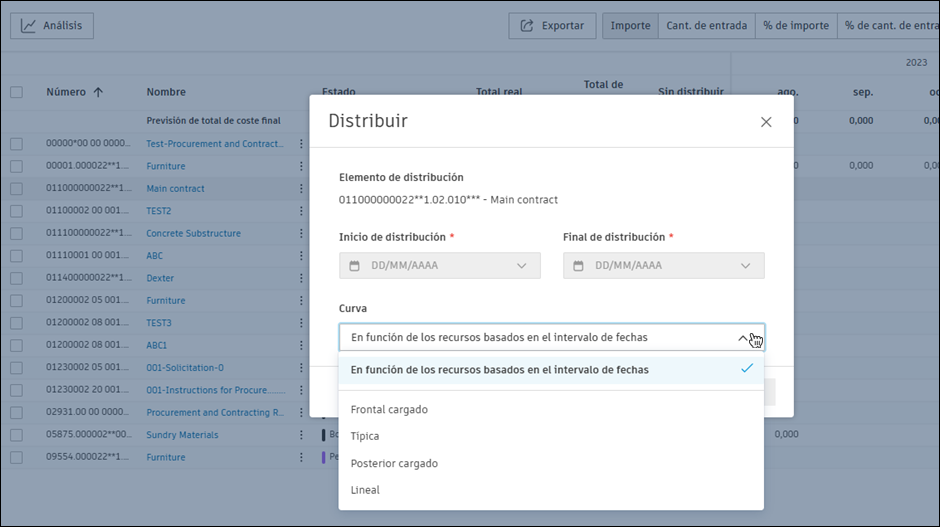This screenshot has height=527, width=940.
Task: Click the calendar icon in Inicio de distribución
Action: tap(354, 266)
